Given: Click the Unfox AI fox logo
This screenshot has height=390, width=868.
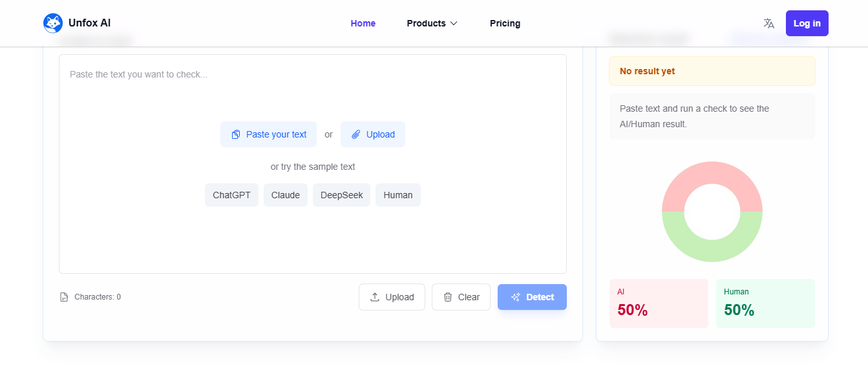Looking at the screenshot, I should [x=53, y=23].
